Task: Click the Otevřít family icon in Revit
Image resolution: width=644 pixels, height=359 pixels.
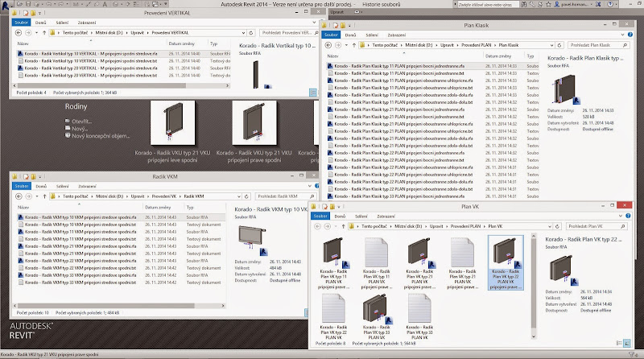Action: [68, 122]
